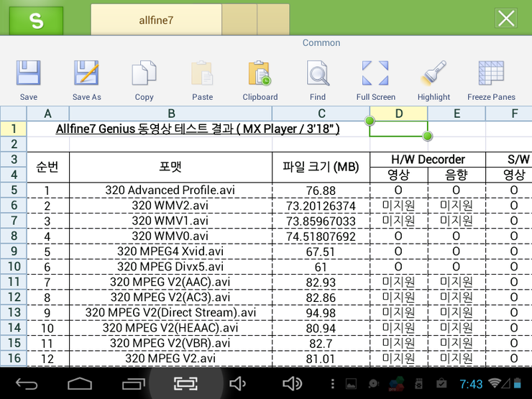The image size is (532, 399).
Task: Select row 5 header
Action: 14,190
